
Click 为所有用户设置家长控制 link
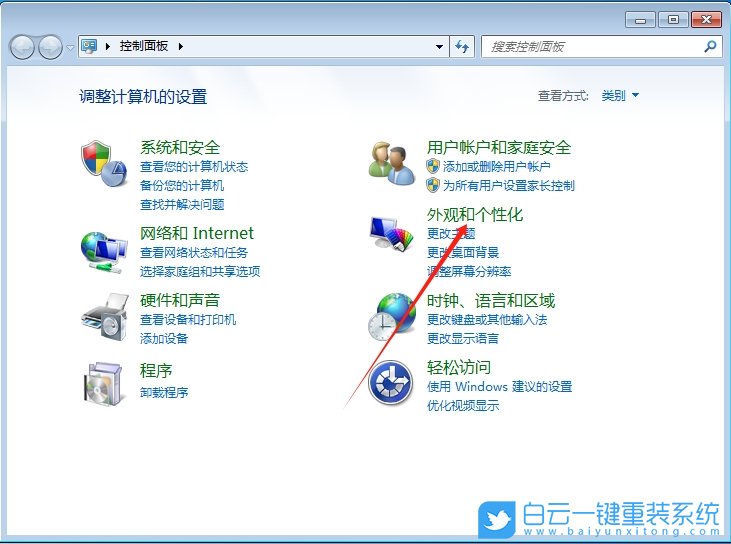[509, 185]
